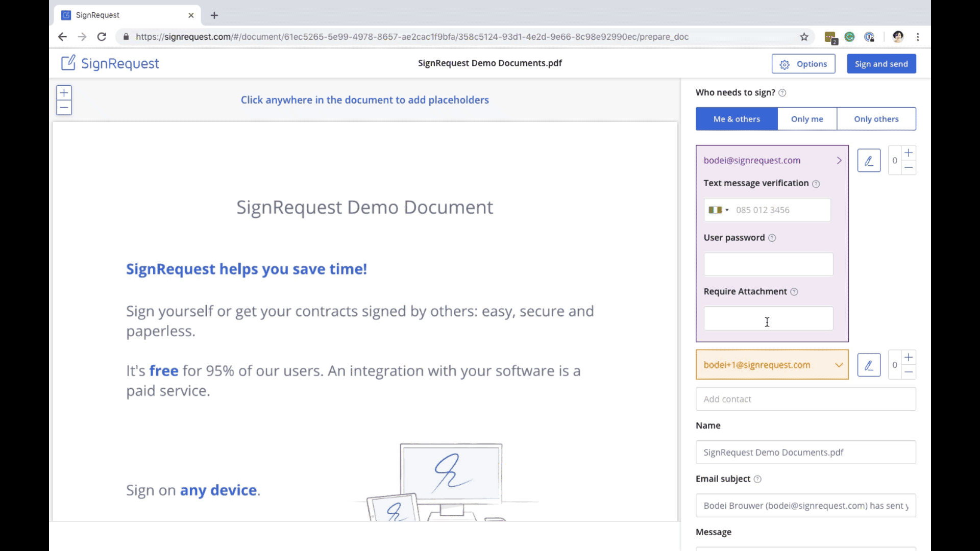Image resolution: width=980 pixels, height=551 pixels.
Task: Select the Only others tab
Action: click(876, 119)
